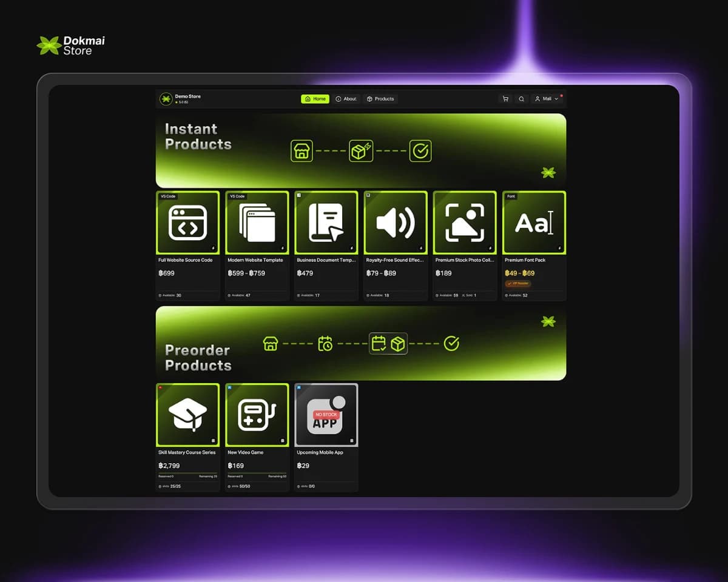Click the storefront icon in Instant Products banner

302,150
